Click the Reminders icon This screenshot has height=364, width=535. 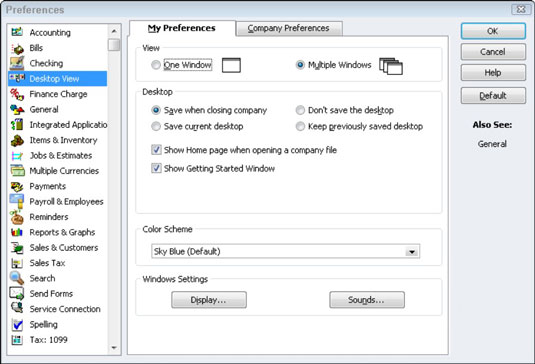(x=17, y=217)
